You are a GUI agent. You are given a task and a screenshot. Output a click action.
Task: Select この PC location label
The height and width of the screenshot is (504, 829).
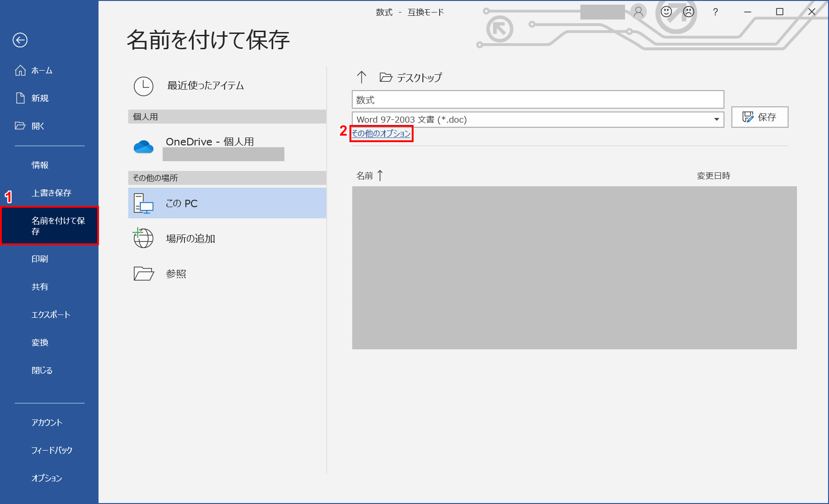(x=182, y=203)
